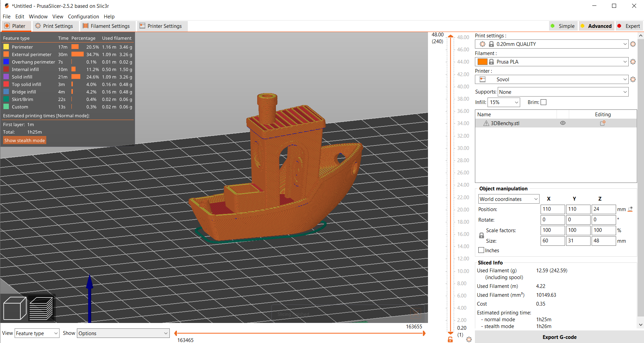Click the Filament Settings tab spool icon
This screenshot has height=343, width=644.
(x=85, y=26)
